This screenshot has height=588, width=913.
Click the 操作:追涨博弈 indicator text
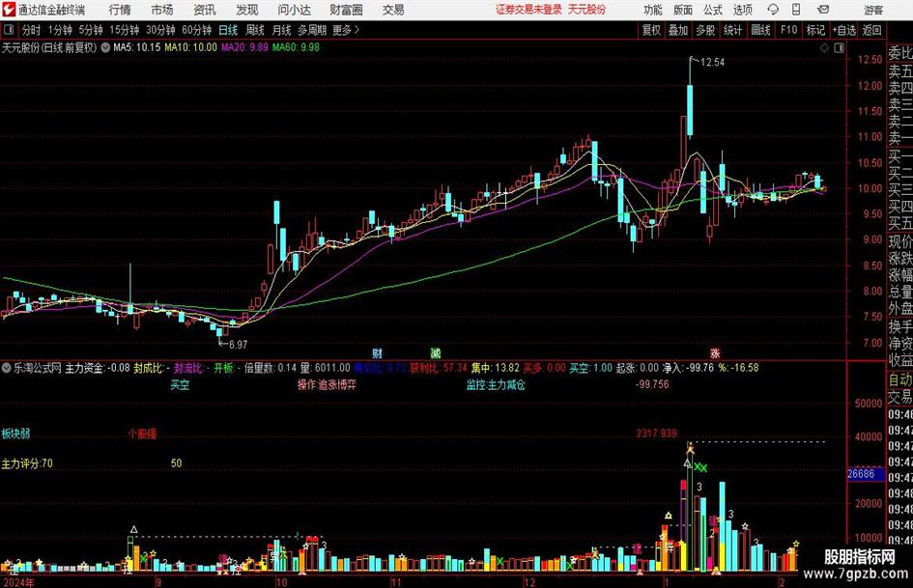point(327,385)
